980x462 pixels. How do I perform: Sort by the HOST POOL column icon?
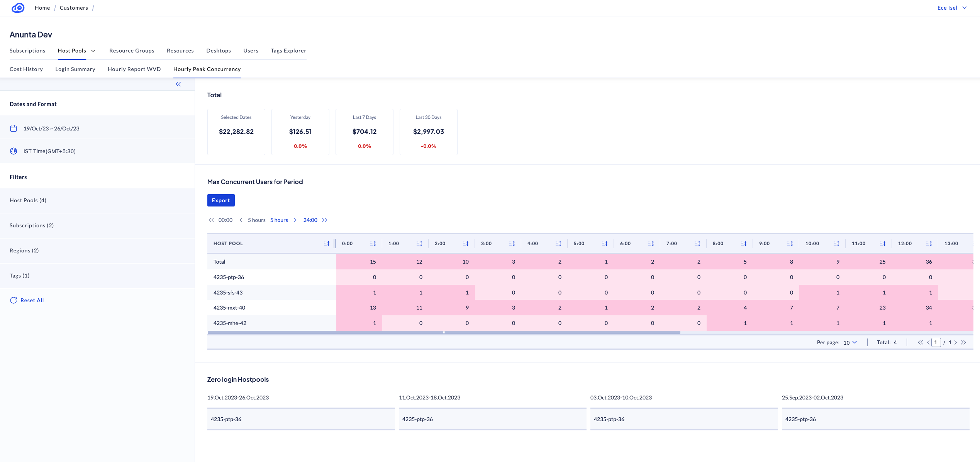coord(327,244)
